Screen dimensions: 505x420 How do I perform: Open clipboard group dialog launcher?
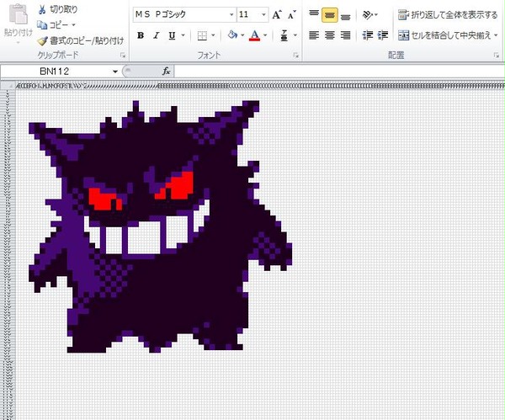123,56
